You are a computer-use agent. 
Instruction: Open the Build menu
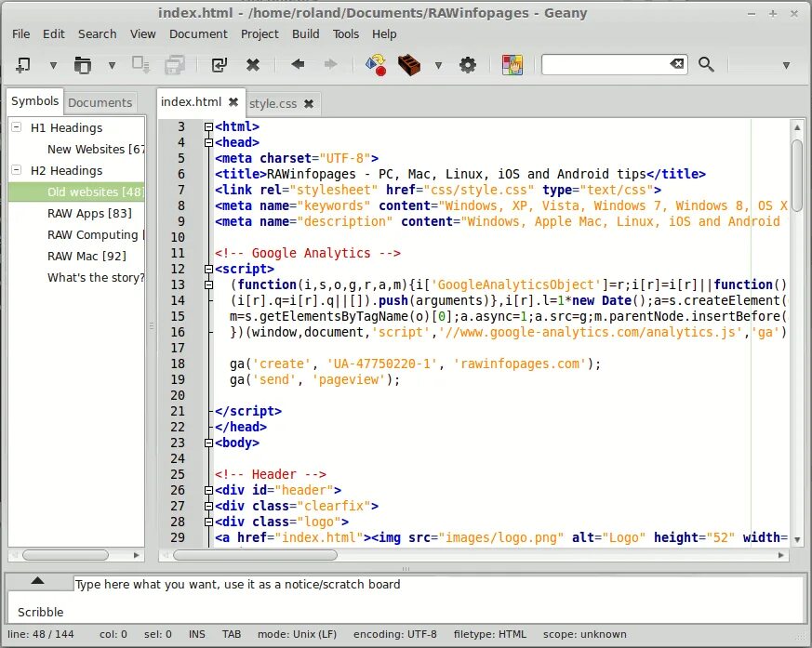click(x=305, y=34)
